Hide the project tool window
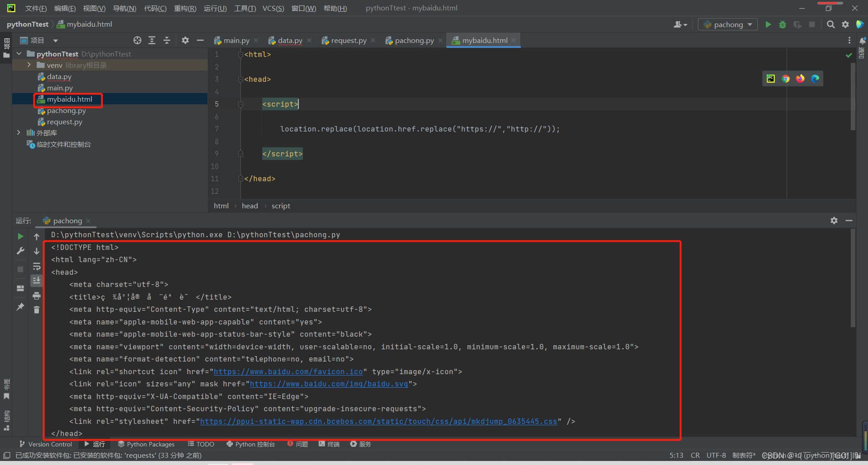 click(x=200, y=40)
